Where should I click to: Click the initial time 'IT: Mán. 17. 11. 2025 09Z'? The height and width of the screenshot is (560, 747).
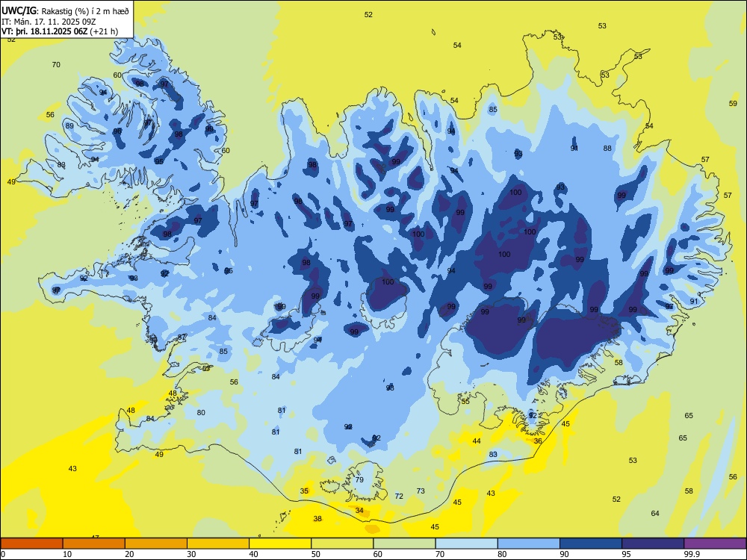[49, 22]
